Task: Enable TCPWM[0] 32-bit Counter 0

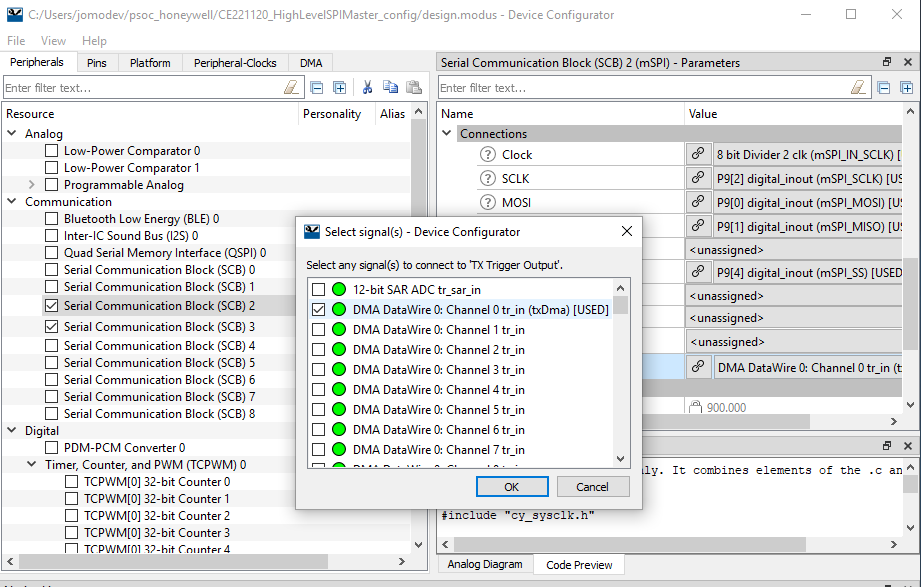Action: point(72,482)
